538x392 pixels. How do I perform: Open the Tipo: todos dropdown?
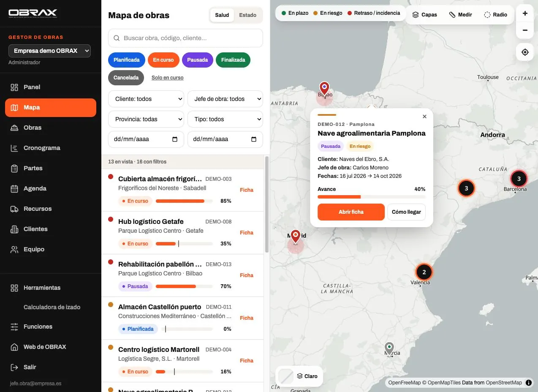pyautogui.click(x=225, y=119)
